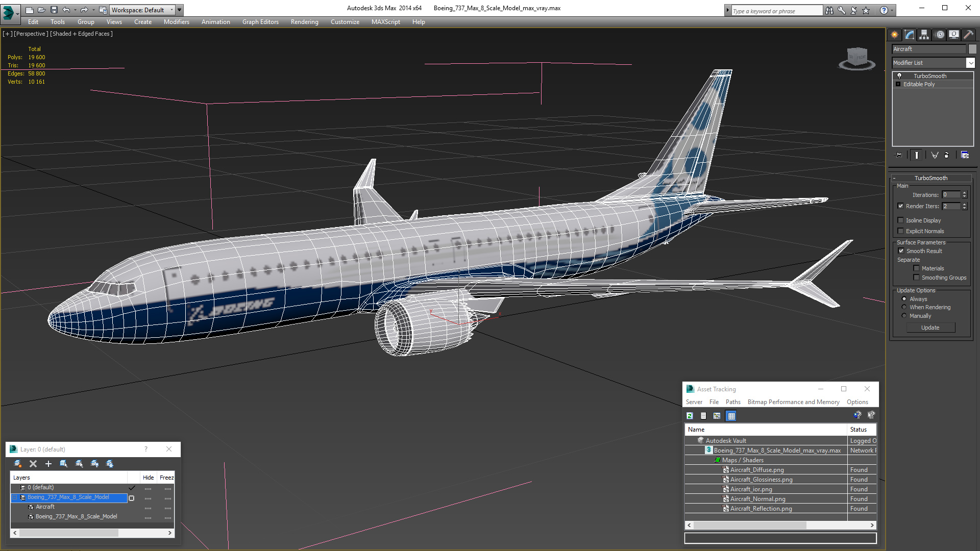Open the Rendering menu
Screen dimensions: 980x551
click(305, 22)
